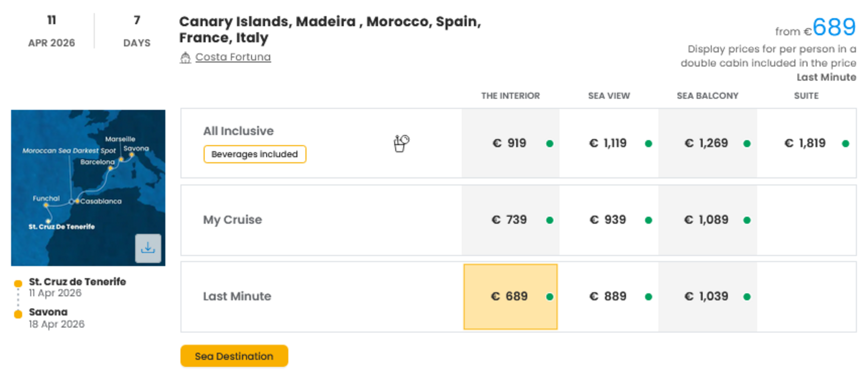Click the Savona itinerary bullet icon
Viewport: 868px width, 385px height.
point(18,313)
